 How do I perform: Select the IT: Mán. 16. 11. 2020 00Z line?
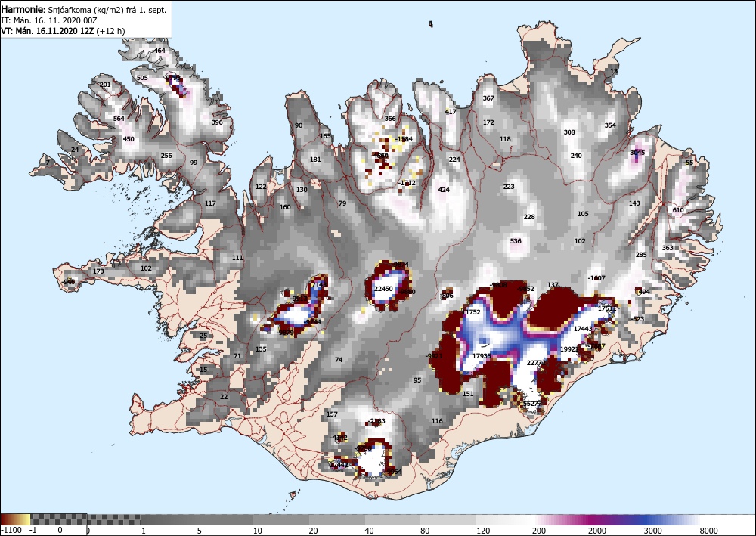click(49, 20)
